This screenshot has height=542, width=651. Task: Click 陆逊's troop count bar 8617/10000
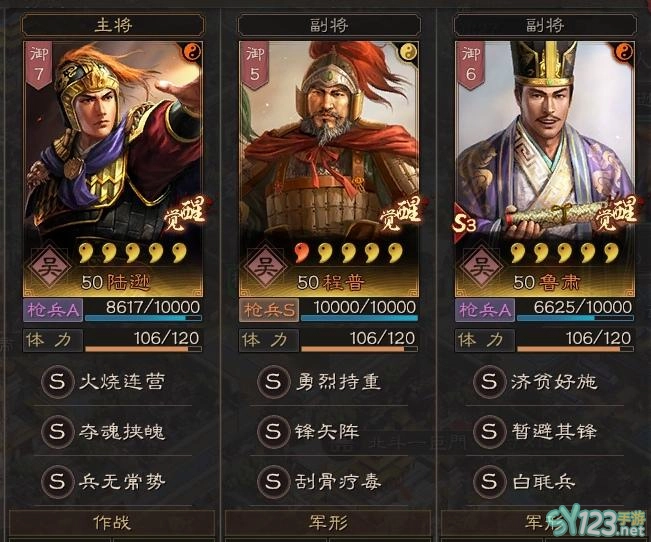tap(143, 310)
